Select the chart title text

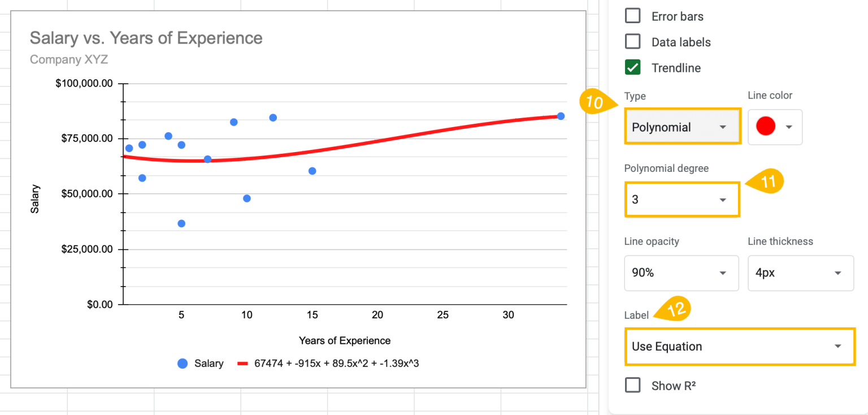pos(146,38)
